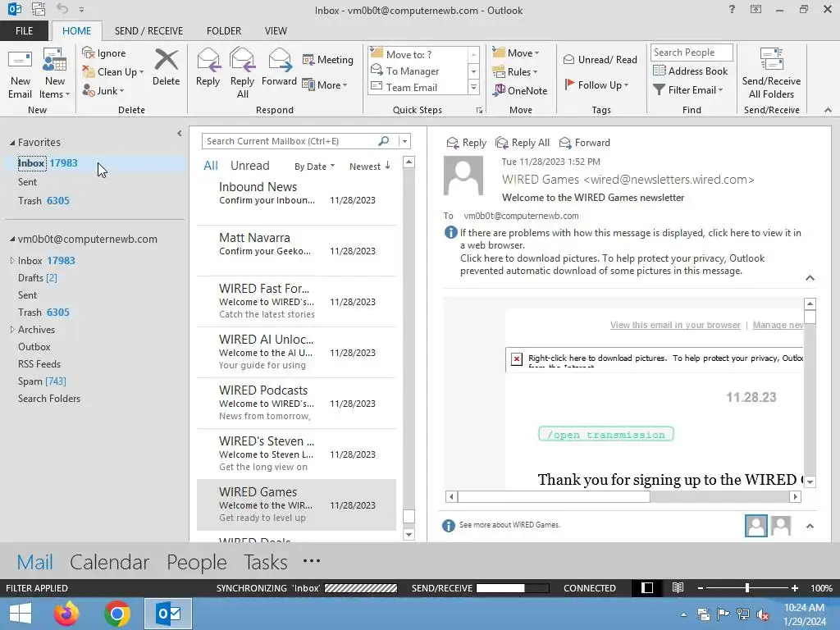This screenshot has height=630, width=840.
Task: Show All messages filter
Action: tap(211, 166)
